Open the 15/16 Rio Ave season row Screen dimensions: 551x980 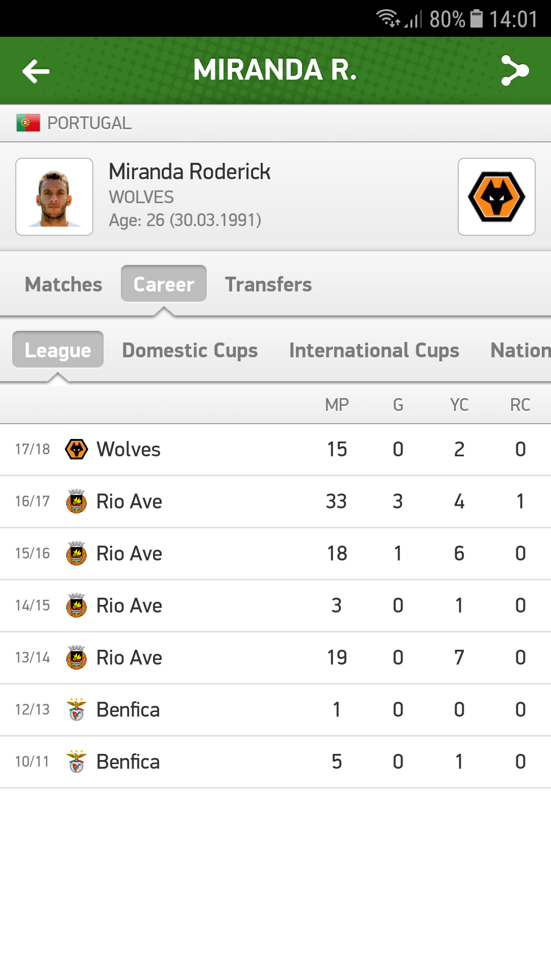point(275,554)
